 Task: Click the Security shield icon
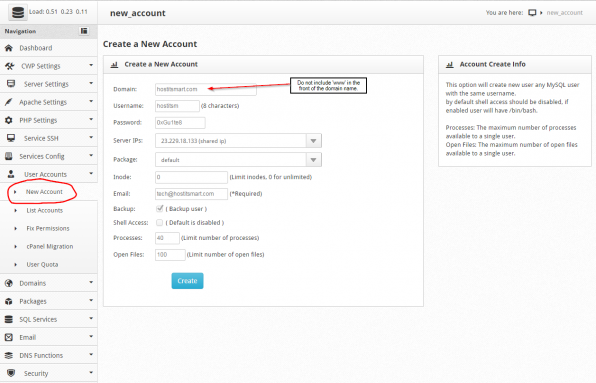11,373
